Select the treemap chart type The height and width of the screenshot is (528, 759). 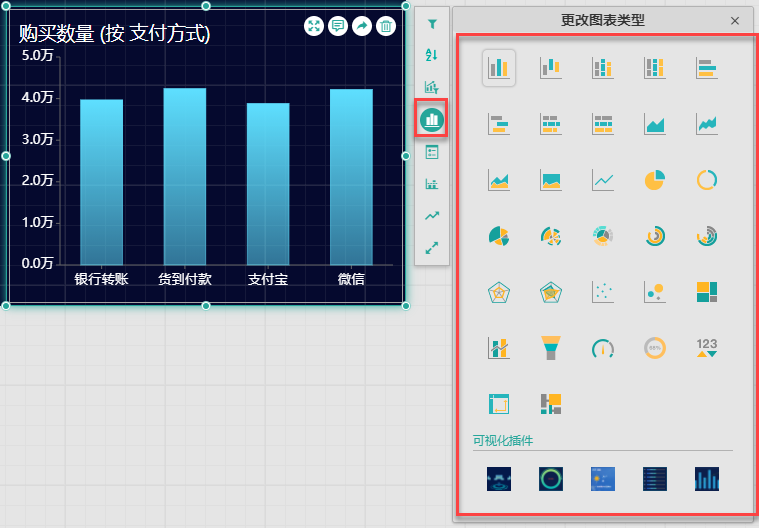point(707,292)
